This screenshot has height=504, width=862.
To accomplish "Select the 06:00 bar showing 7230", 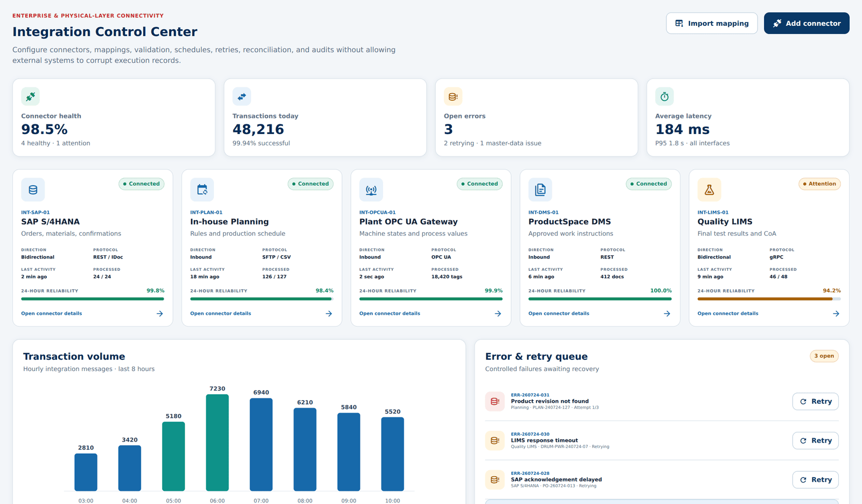I will pyautogui.click(x=217, y=443).
